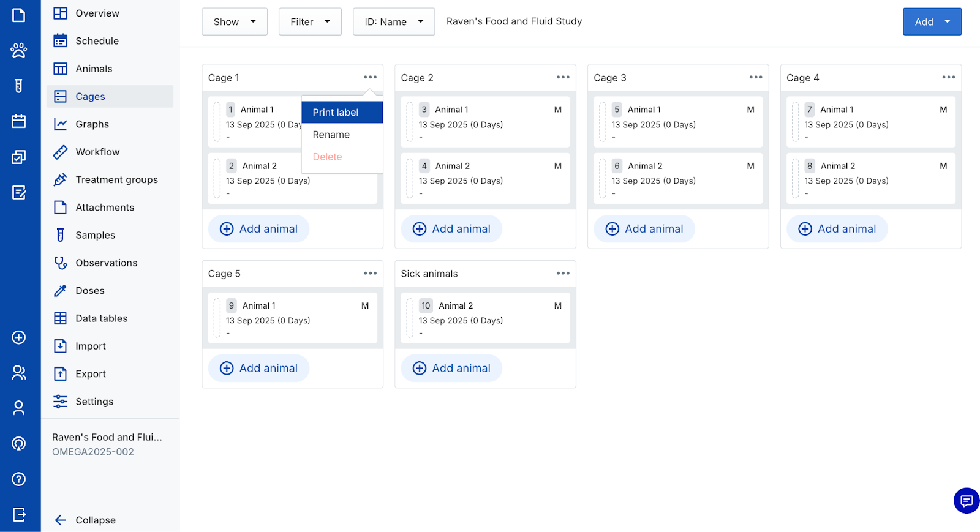The height and width of the screenshot is (532, 980).
Task: Select Animal 2 card numbered 10 in Sick animals
Action: point(485,318)
